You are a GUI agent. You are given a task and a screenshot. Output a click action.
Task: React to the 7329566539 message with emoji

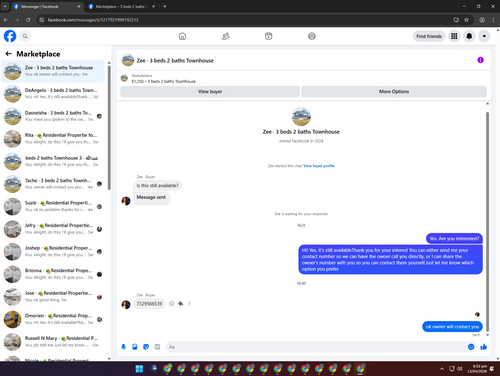coord(172,304)
